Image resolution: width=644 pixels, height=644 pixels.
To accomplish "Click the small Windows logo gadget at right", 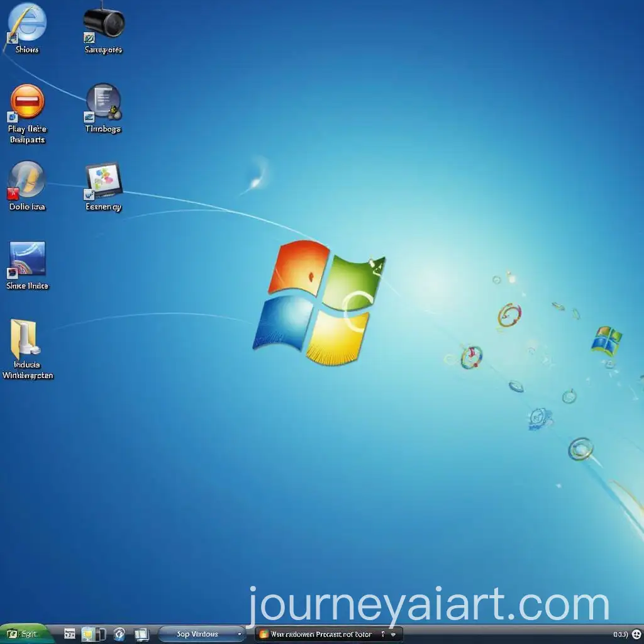I will click(606, 341).
